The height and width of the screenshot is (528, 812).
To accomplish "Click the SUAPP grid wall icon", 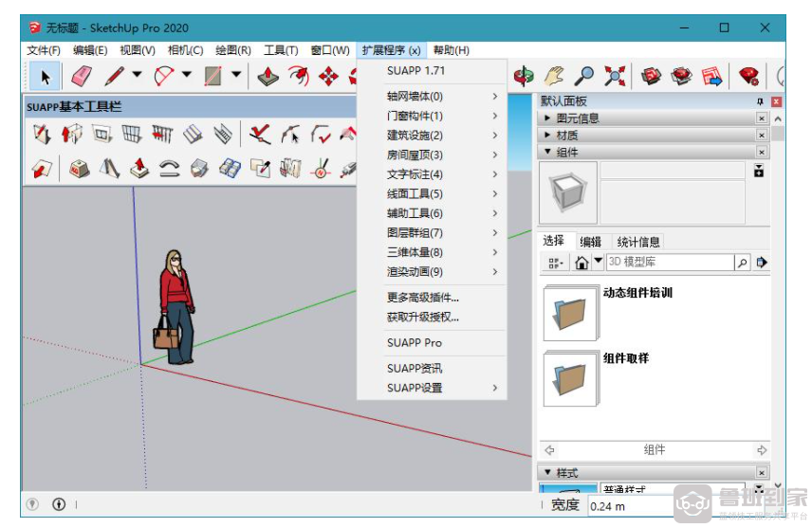I will coord(132,135).
